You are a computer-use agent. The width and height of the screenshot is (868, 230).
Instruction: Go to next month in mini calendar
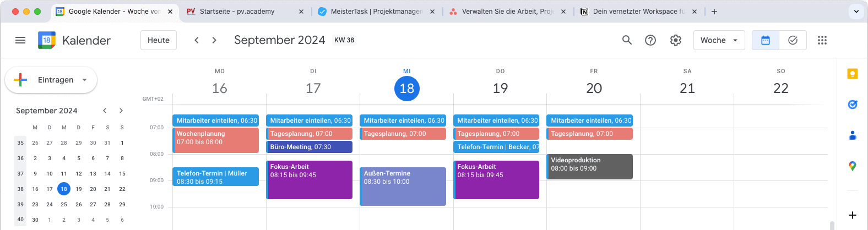tap(121, 111)
